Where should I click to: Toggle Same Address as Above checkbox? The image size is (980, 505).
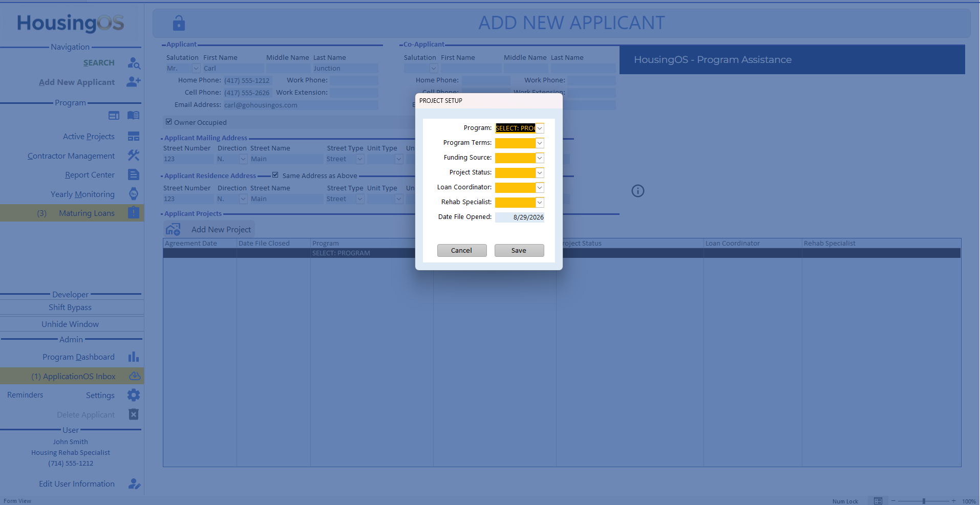coord(275,175)
